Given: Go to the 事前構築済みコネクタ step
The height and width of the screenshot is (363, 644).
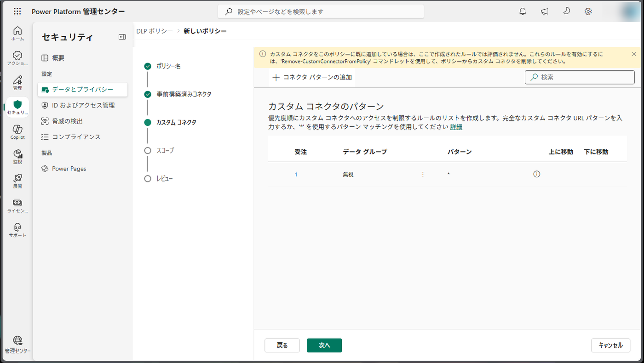Looking at the screenshot, I should (178, 94).
